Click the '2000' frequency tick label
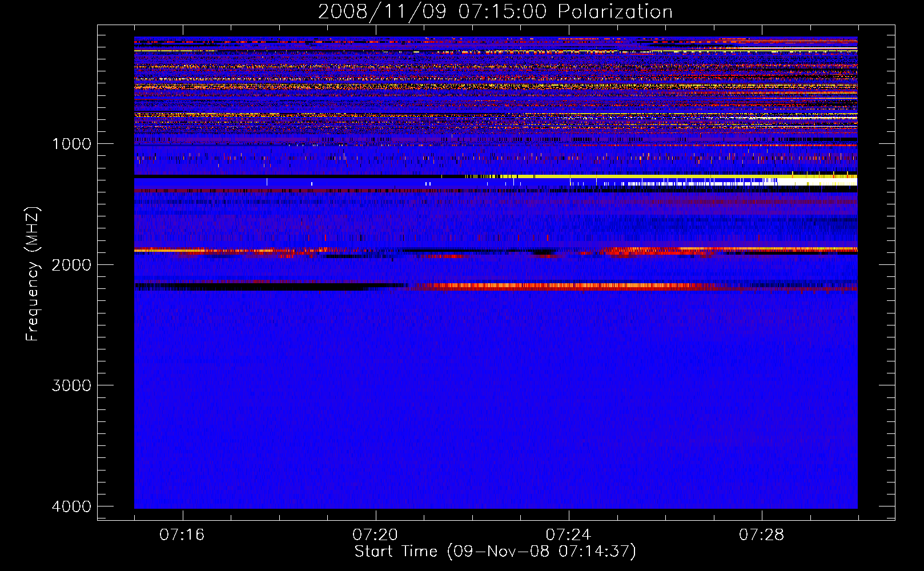 (72, 265)
